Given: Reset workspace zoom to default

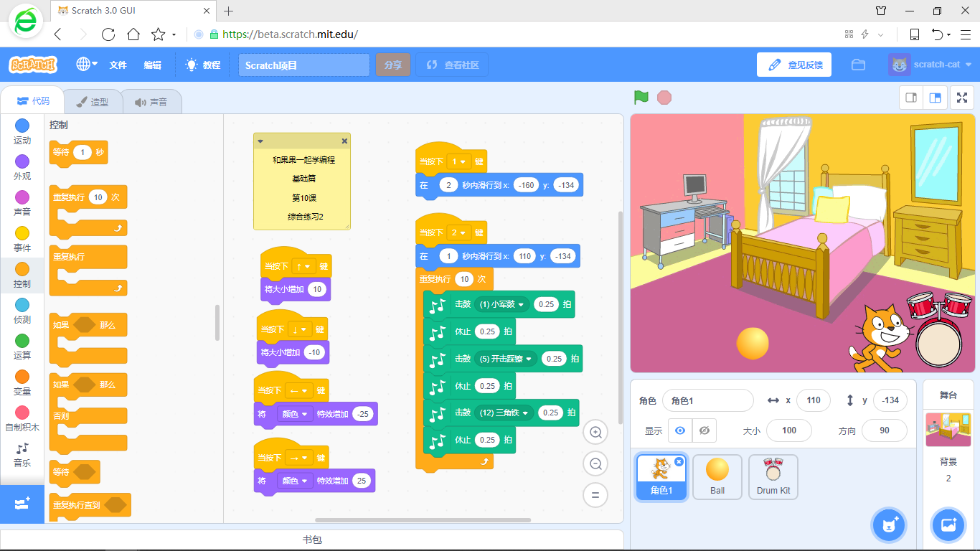Looking at the screenshot, I should [595, 494].
